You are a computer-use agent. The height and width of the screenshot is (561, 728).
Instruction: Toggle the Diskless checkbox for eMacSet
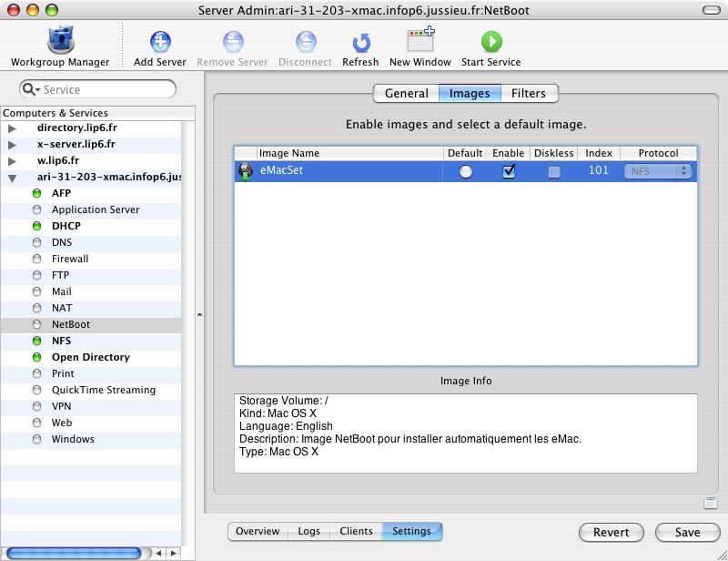[553, 171]
